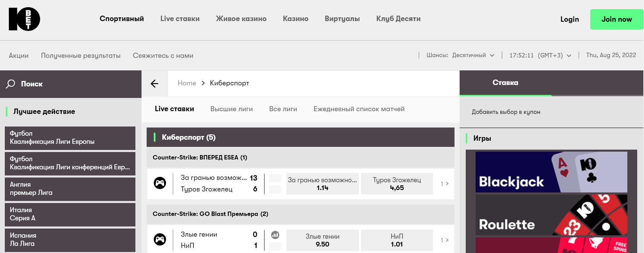Click the search magnifier icon
644x253 pixels.
pos(11,84)
